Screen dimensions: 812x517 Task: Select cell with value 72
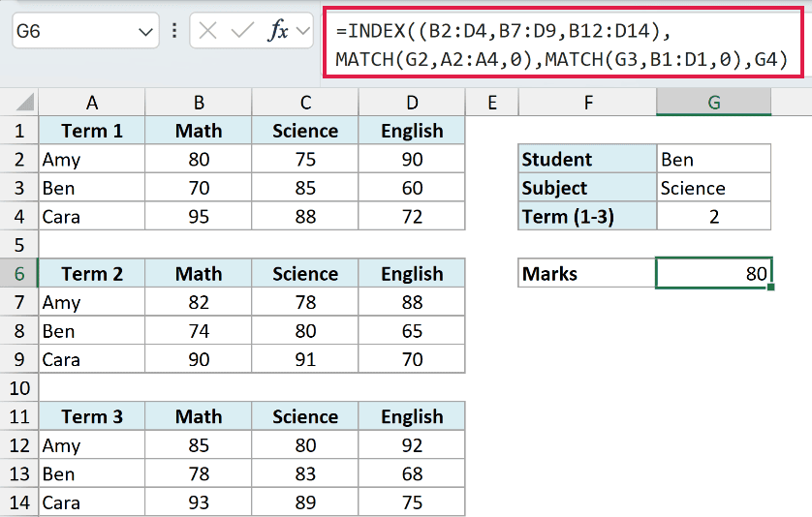tap(412, 216)
